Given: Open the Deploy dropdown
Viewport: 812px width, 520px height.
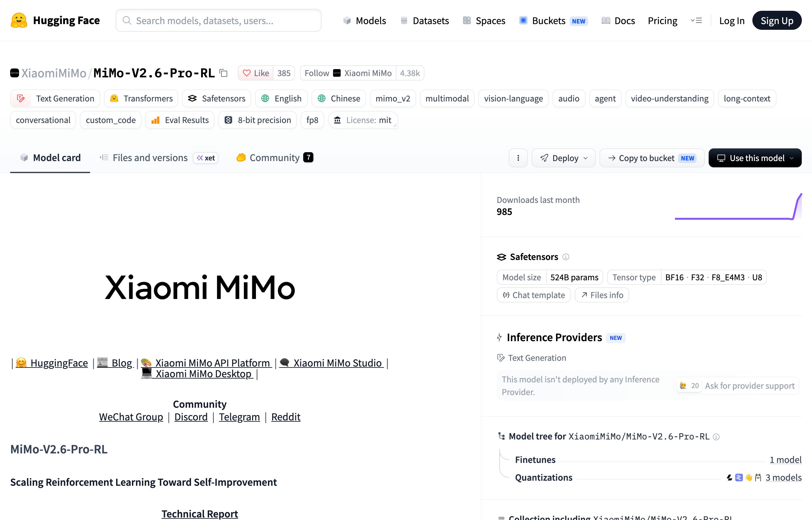Looking at the screenshot, I should pos(563,158).
